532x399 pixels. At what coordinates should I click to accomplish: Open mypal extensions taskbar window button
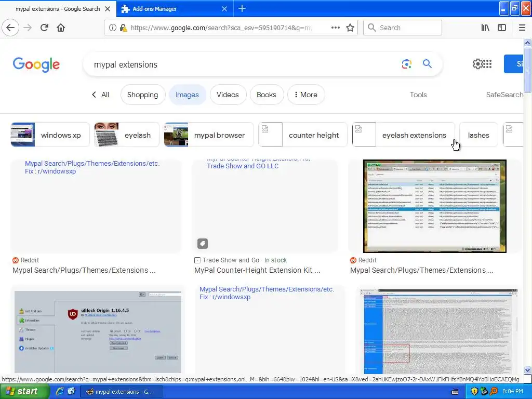coord(122,392)
